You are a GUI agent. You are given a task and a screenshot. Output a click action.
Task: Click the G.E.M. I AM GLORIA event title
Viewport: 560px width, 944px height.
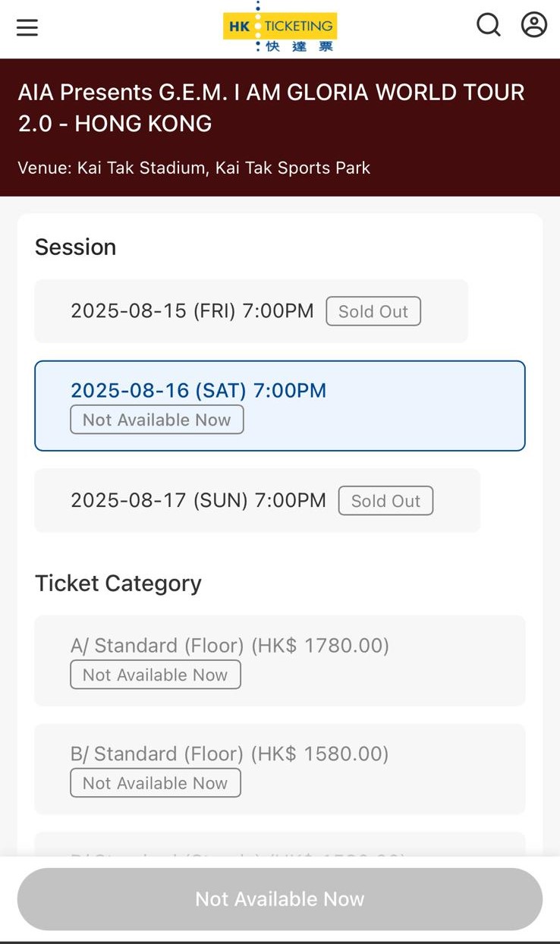[x=272, y=108]
